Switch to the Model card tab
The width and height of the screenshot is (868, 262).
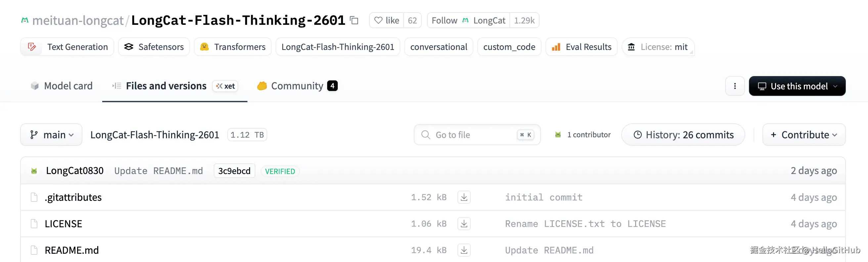(62, 86)
